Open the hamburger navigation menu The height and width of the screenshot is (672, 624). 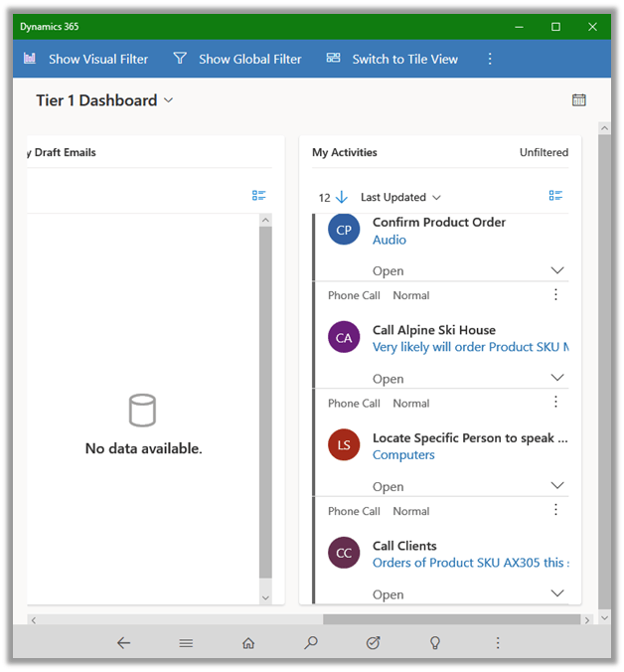pyautogui.click(x=186, y=643)
